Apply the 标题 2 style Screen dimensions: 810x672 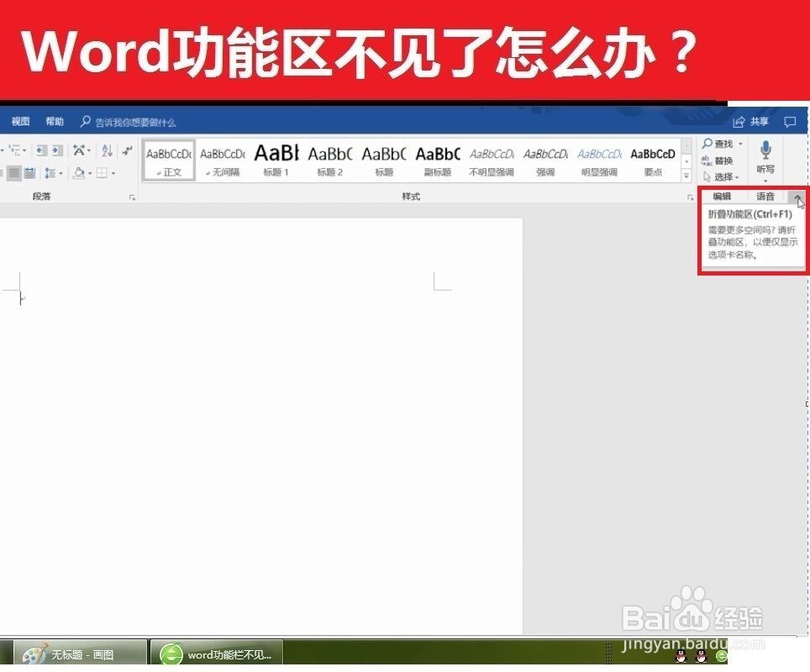pyautogui.click(x=330, y=160)
